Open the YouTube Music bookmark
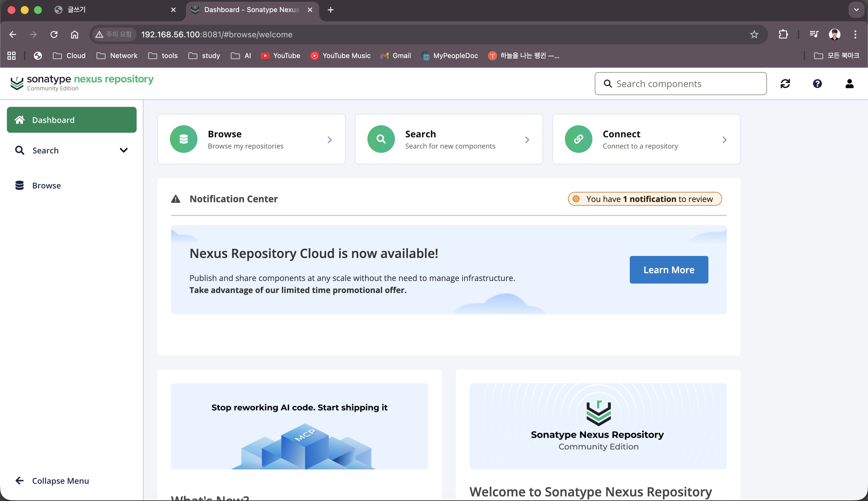868x501 pixels. (340, 56)
